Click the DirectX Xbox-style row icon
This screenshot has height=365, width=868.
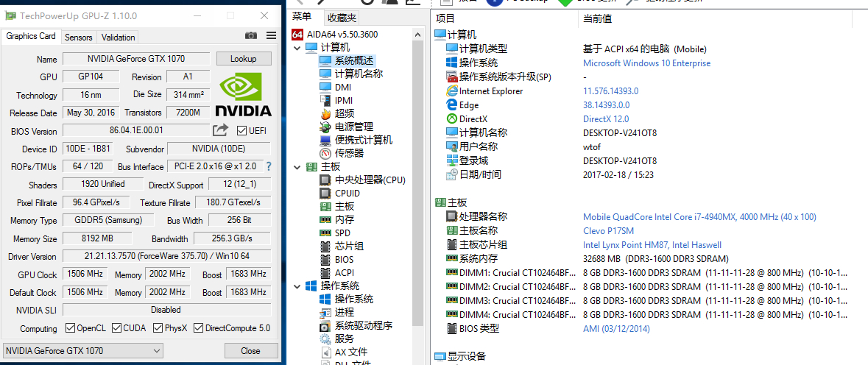451,118
